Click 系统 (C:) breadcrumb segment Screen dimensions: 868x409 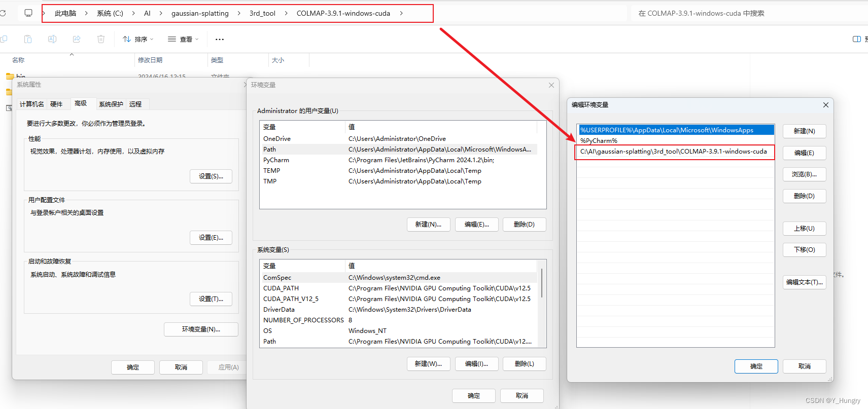point(110,13)
